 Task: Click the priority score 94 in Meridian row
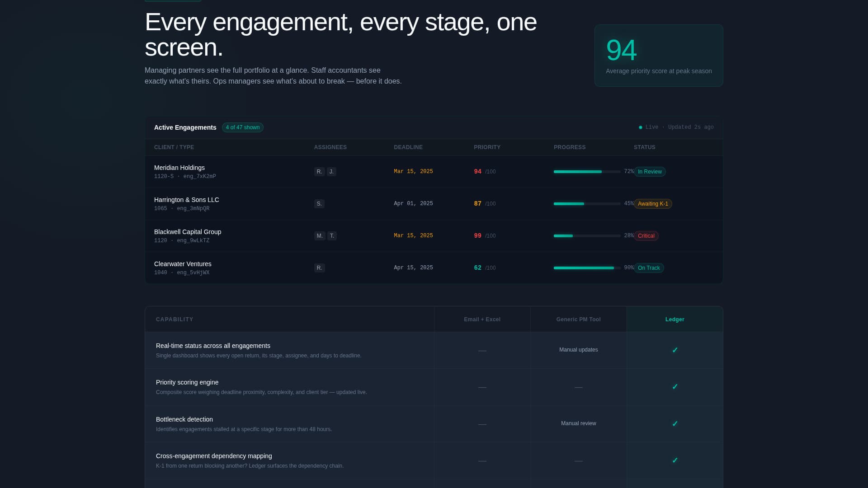(477, 172)
